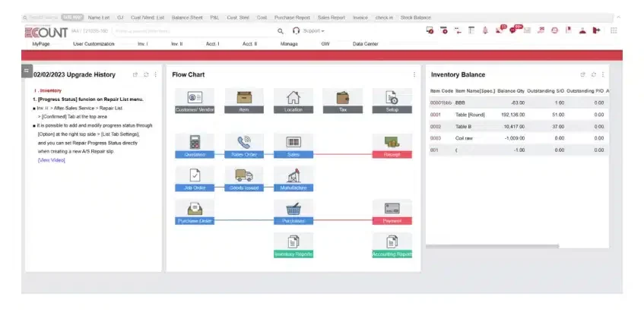Open the Receipt money icon
The height and width of the screenshot is (328, 644).
tap(392, 146)
